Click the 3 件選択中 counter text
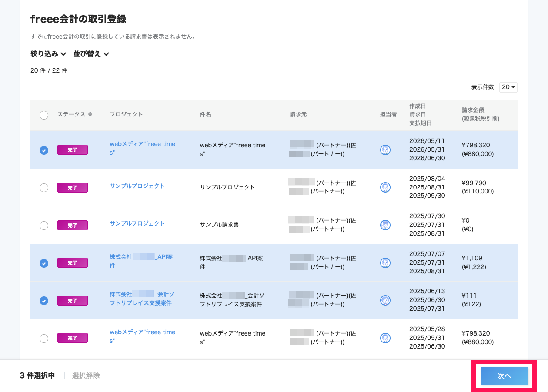 (x=37, y=375)
